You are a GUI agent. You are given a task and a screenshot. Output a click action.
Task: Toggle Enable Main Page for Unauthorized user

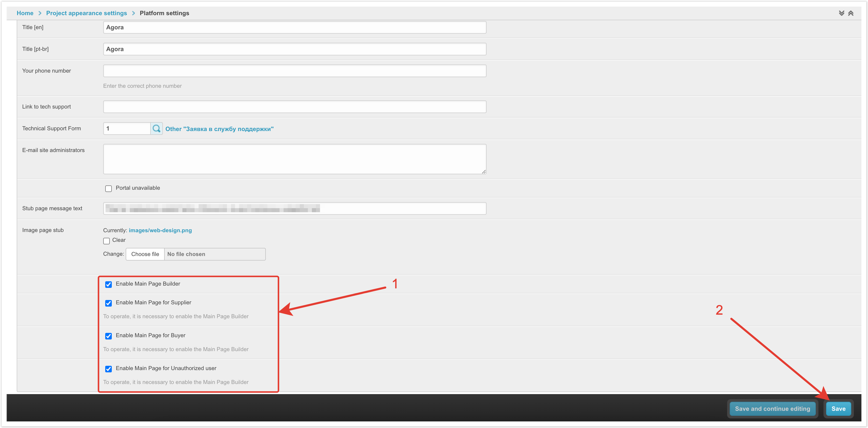[108, 369]
